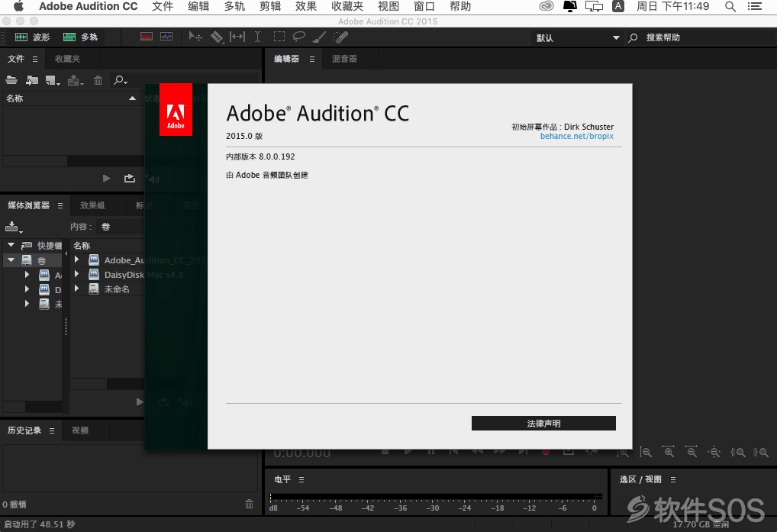Open the search filter dropdown in Files panel
Screen dimensions: 777x532
(x=121, y=79)
